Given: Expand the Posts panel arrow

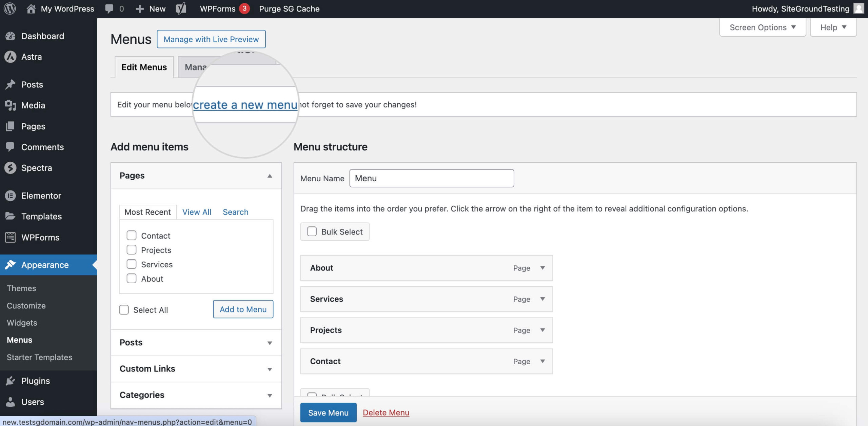Looking at the screenshot, I should point(270,343).
